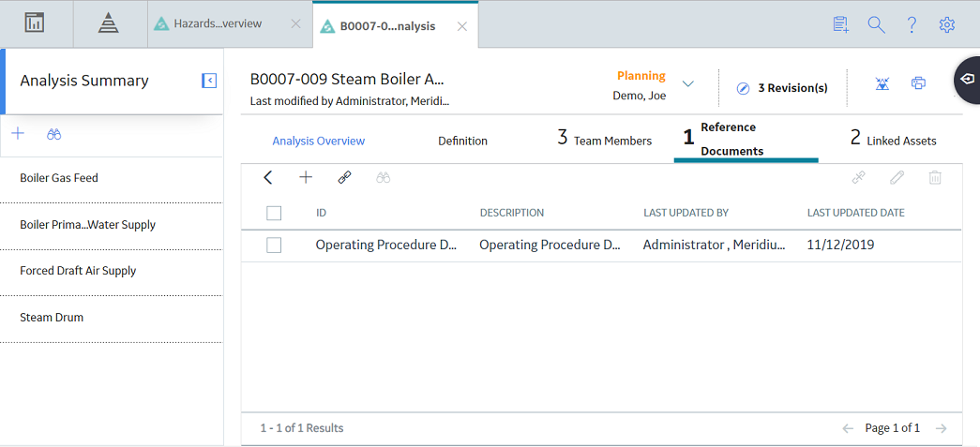Open the Operating Procedure D... ID cell
Image resolution: width=980 pixels, height=447 pixels.
[x=387, y=246]
